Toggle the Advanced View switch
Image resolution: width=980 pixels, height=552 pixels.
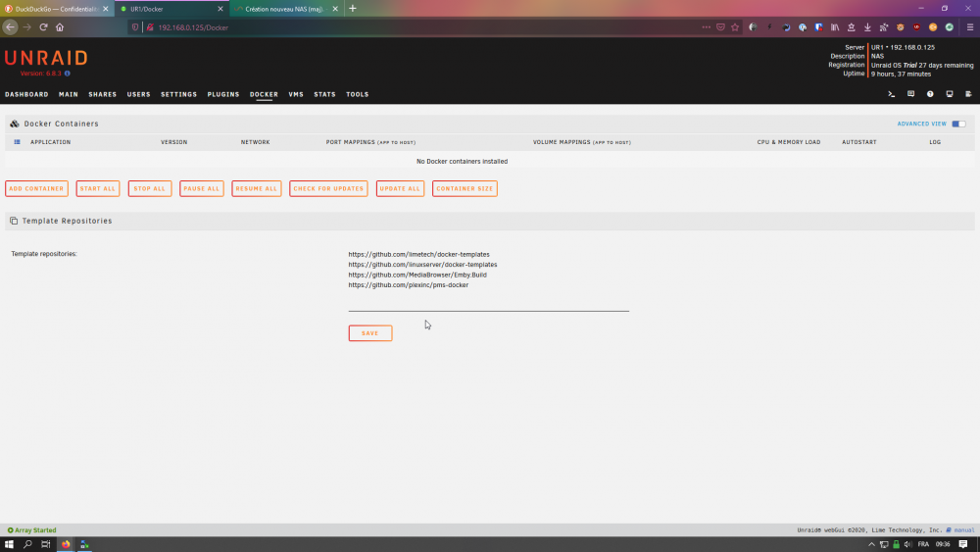coord(958,124)
